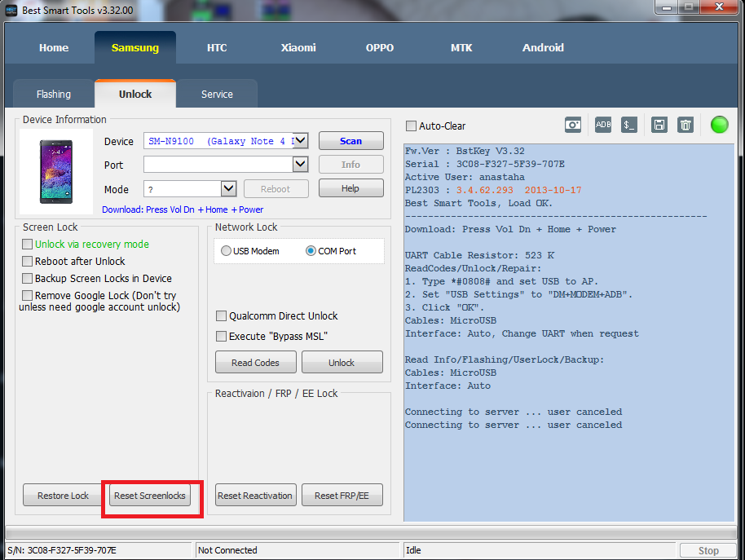Switch to the OPPO tab
Image resolution: width=745 pixels, height=560 pixels.
380,47
